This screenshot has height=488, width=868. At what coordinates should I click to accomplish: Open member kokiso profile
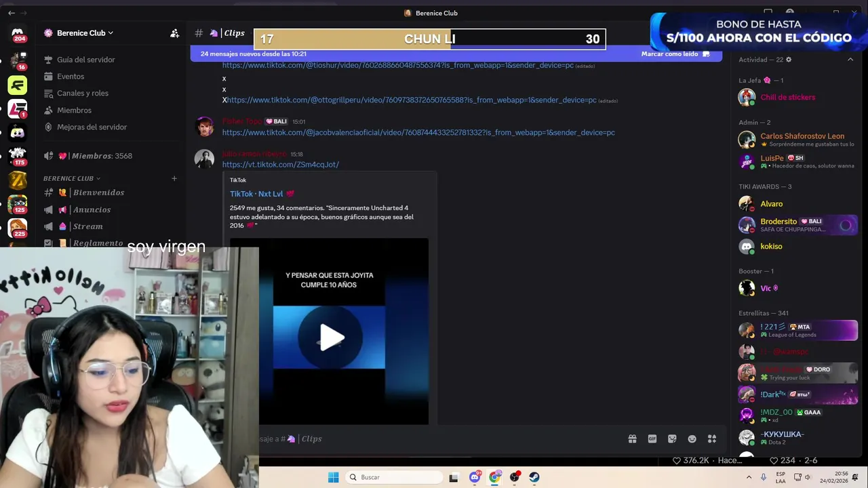[797, 247]
